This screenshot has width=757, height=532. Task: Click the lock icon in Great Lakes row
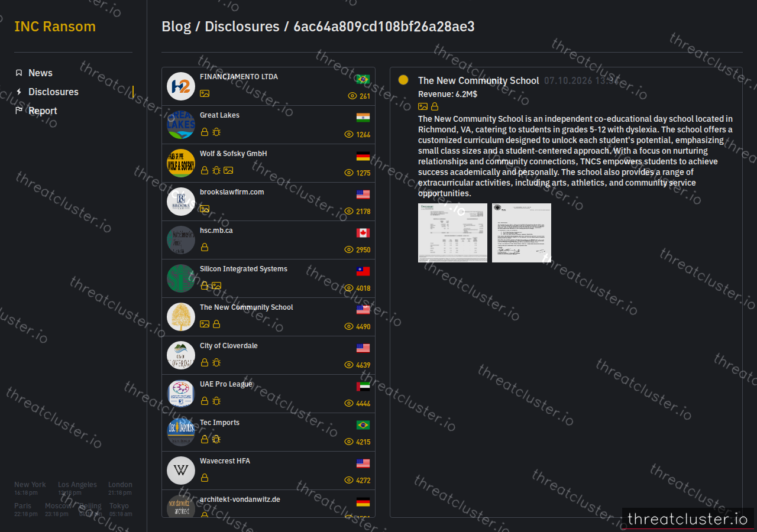tap(205, 132)
